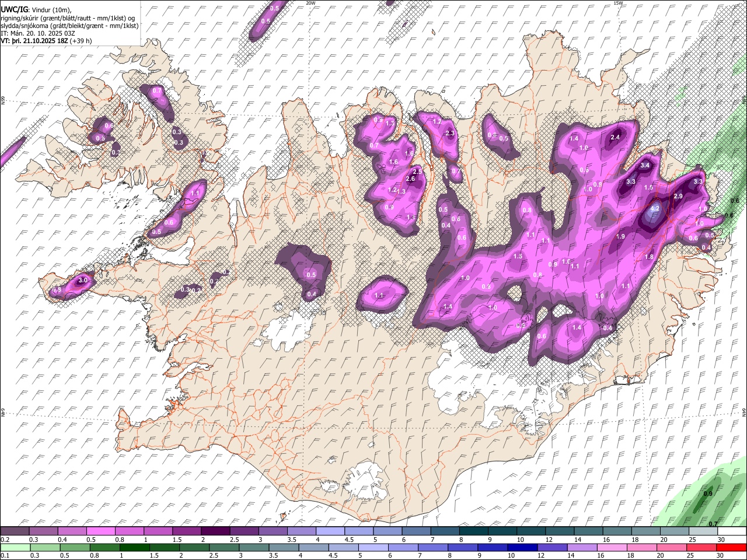
Task: Click the green 0.9 rain value offshore southeast
Action: (708, 494)
